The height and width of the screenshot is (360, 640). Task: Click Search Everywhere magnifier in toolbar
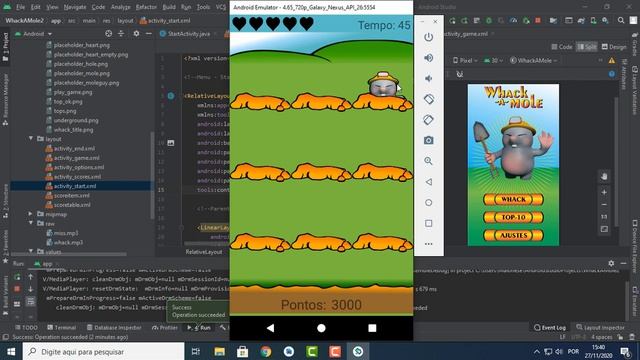coord(621,20)
